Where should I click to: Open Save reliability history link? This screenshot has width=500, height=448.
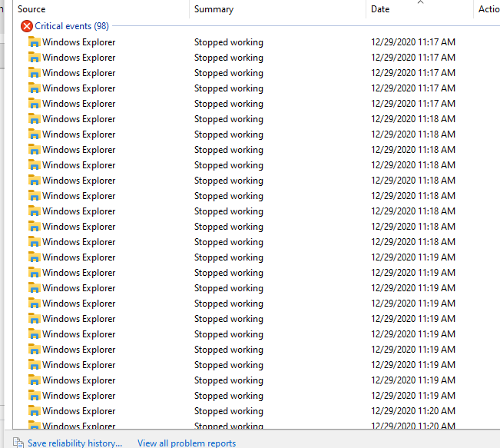tap(75, 443)
